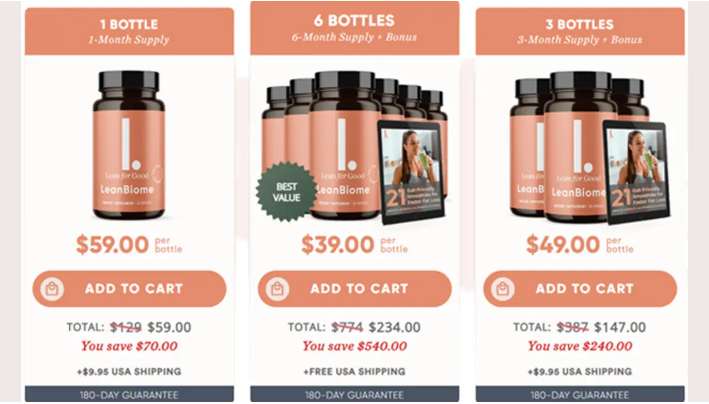Add the 3 Bottles package to cart
The image size is (709, 404).
(580, 289)
